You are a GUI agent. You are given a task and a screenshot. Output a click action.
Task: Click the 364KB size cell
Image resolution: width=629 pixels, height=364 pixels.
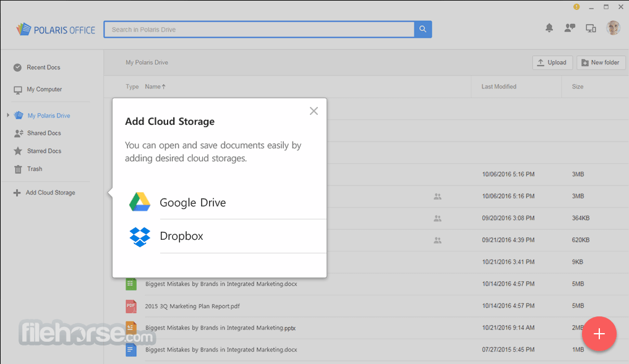[581, 218]
